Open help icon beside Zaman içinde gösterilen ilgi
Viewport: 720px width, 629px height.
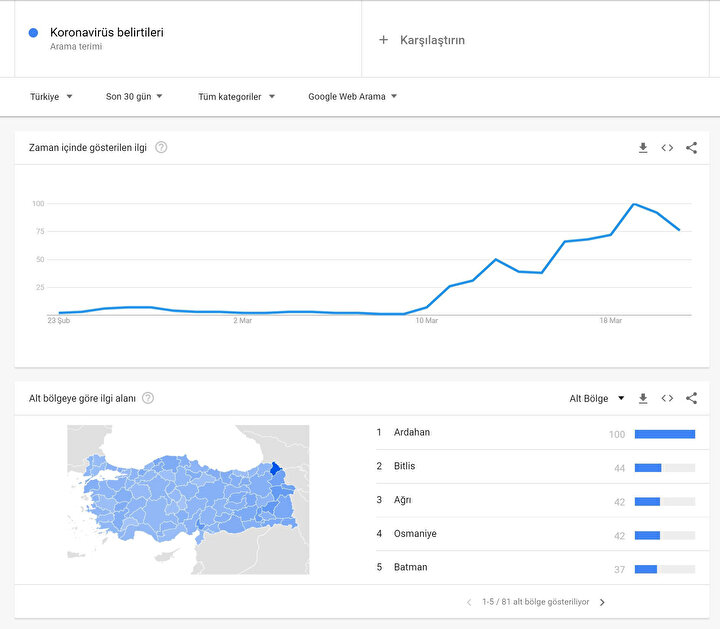tap(161, 148)
